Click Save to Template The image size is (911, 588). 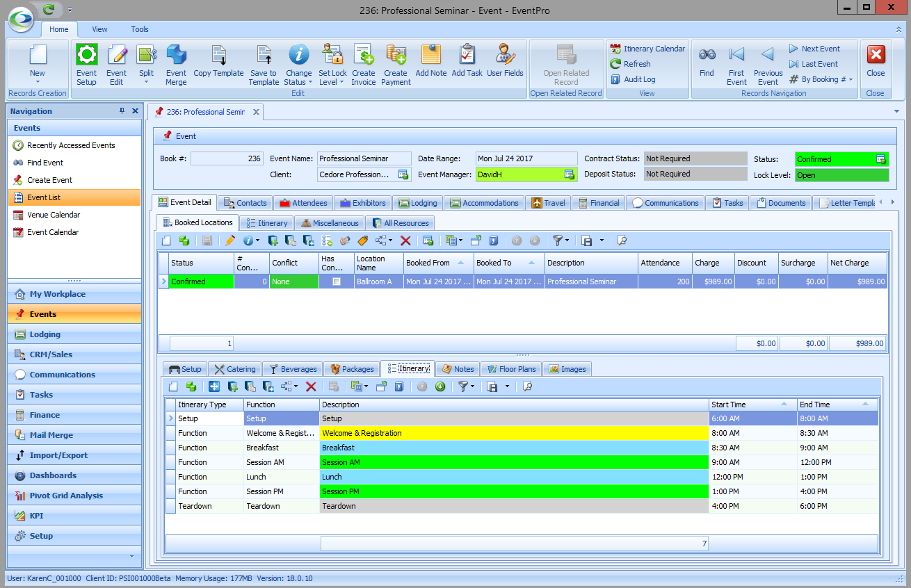tap(264, 65)
